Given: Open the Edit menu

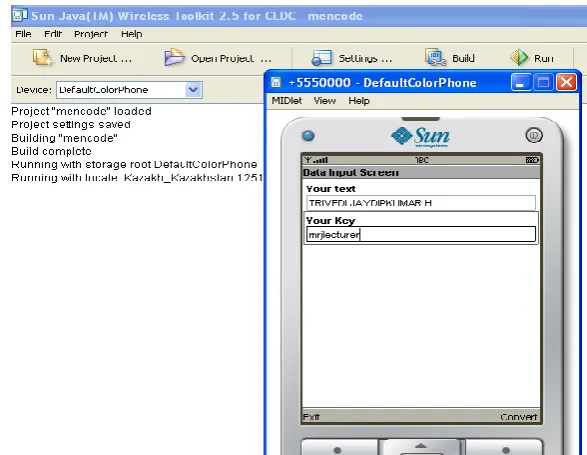Looking at the screenshot, I should tap(53, 34).
